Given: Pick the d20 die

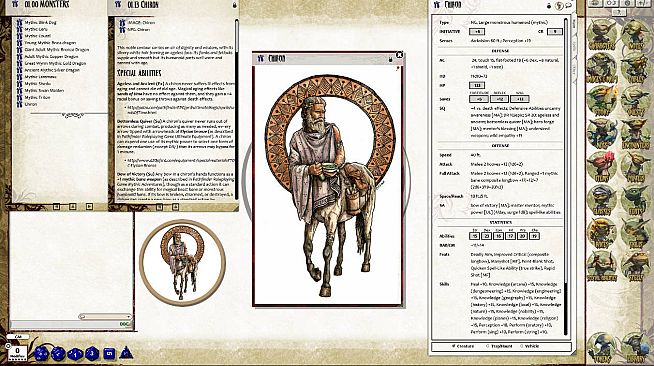Looking at the screenshot, I should click(41, 353).
